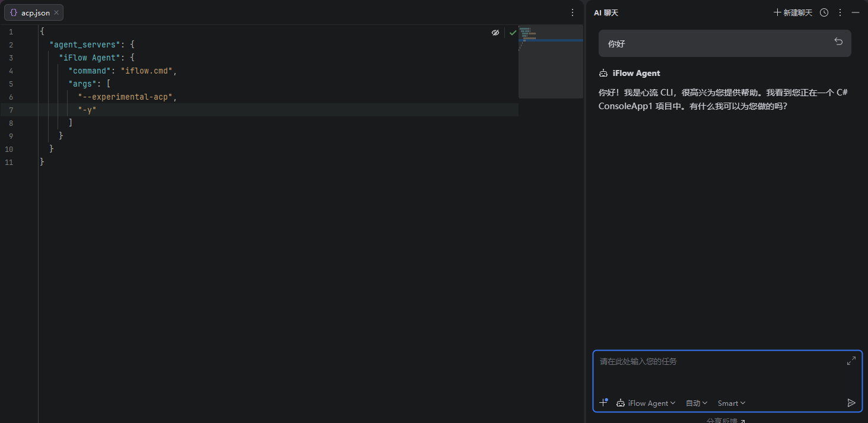Expand the 自动 mode dropdown
The width and height of the screenshot is (868, 423).
click(x=697, y=403)
